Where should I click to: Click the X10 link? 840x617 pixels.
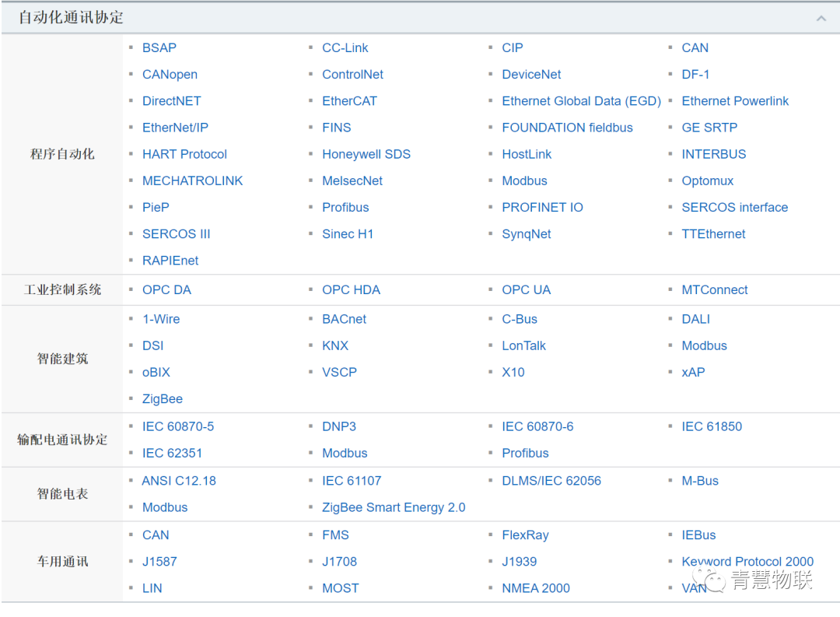[513, 373]
